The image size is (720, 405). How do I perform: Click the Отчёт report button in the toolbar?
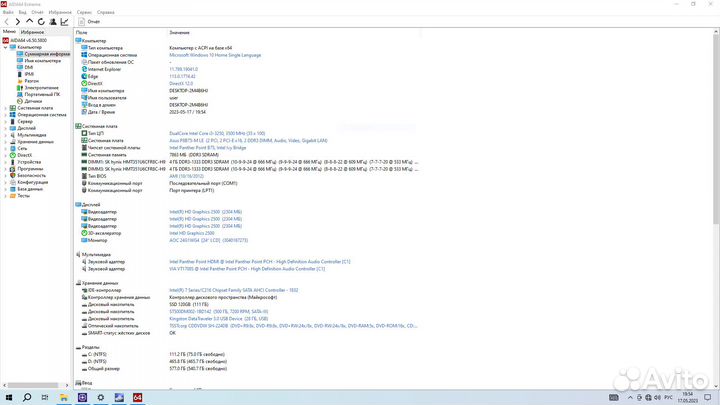[89, 22]
